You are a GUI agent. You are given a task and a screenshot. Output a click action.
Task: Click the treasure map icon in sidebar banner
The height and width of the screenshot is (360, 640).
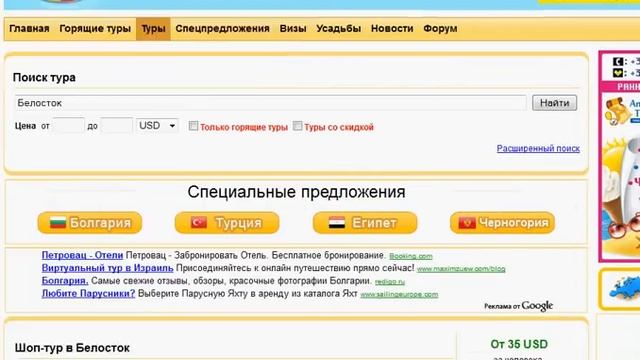617,111
